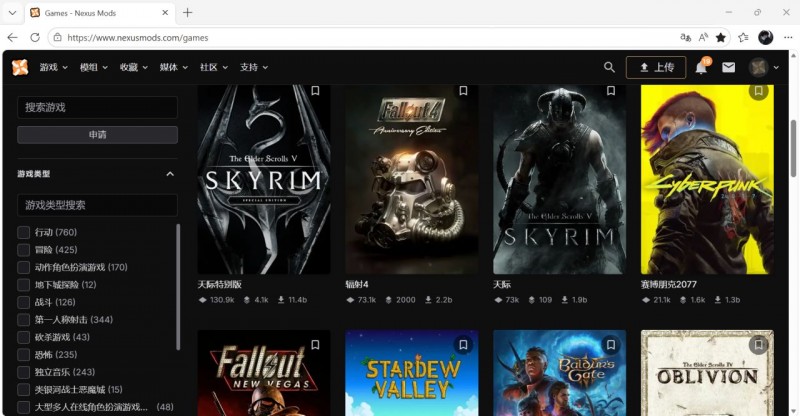
Task: Open the messages envelope icon
Action: click(x=729, y=67)
